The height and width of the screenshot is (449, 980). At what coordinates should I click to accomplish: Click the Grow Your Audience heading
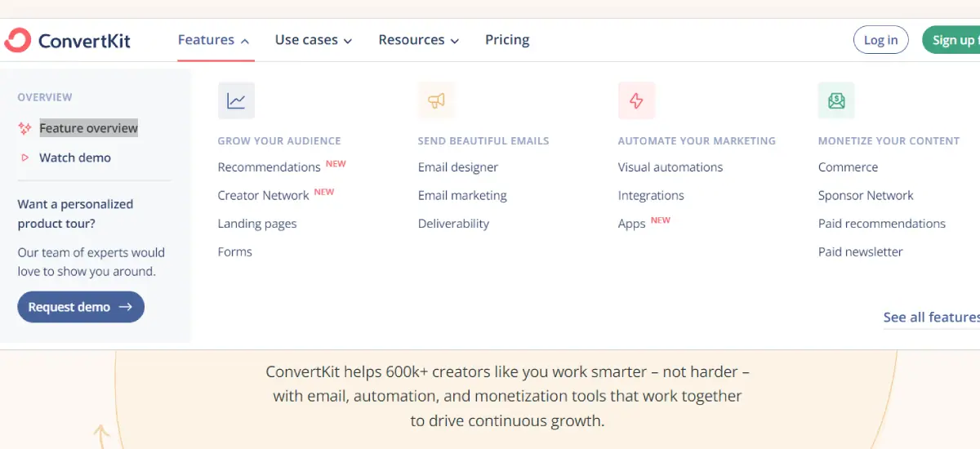279,141
